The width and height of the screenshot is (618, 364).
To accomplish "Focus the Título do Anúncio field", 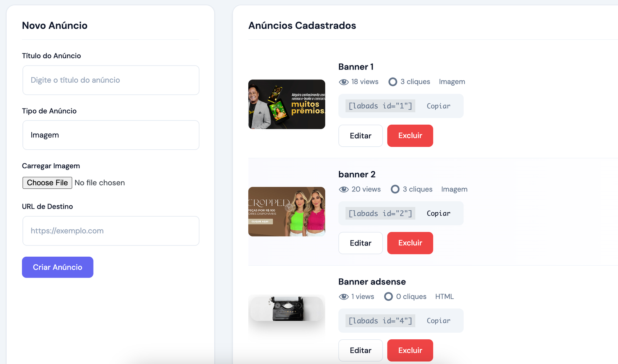I will 111,80.
